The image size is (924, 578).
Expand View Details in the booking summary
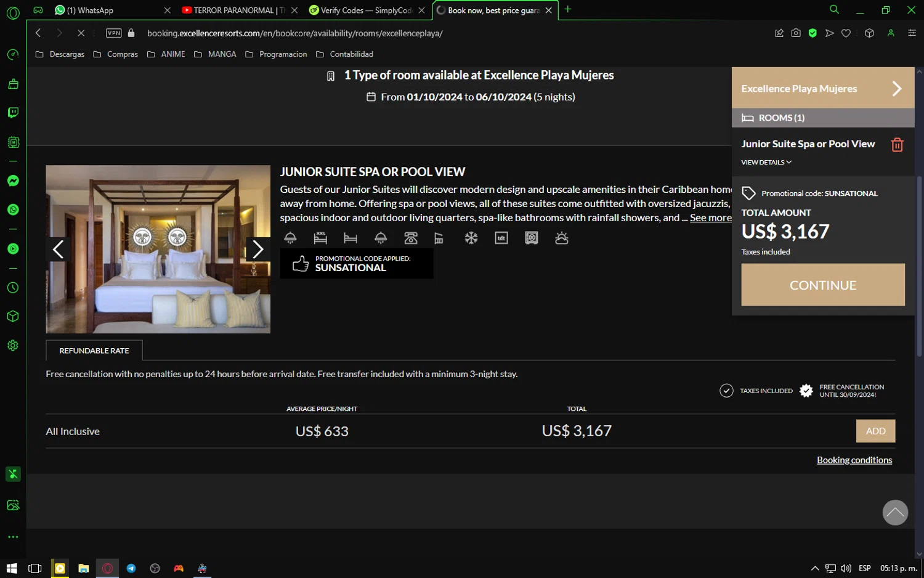pyautogui.click(x=766, y=163)
